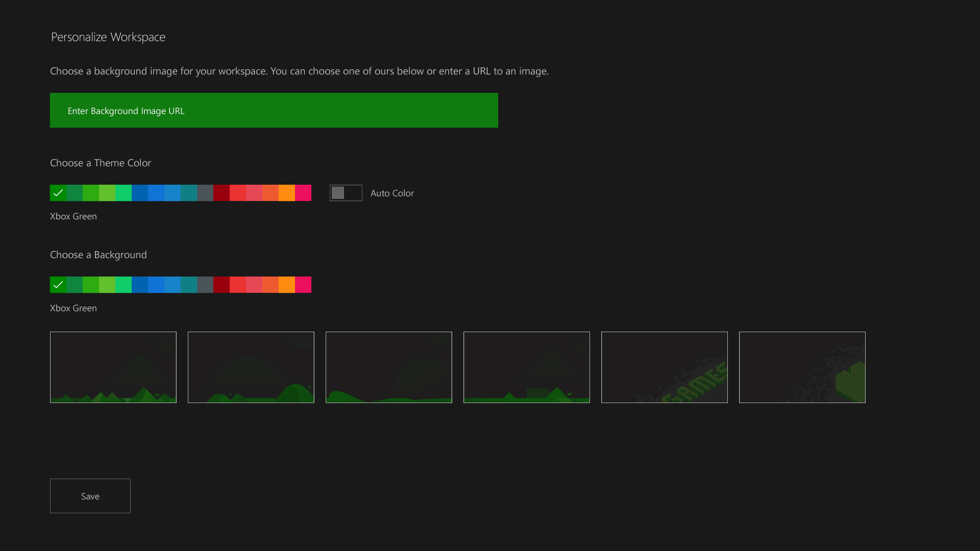Pick the red background color swatch
The image size is (980, 551).
238,285
